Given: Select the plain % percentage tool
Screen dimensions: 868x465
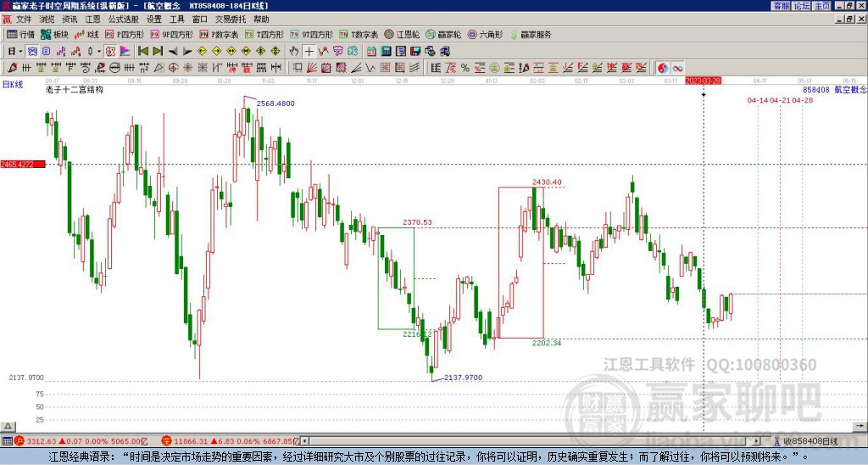Looking at the screenshot, I should [x=465, y=68].
